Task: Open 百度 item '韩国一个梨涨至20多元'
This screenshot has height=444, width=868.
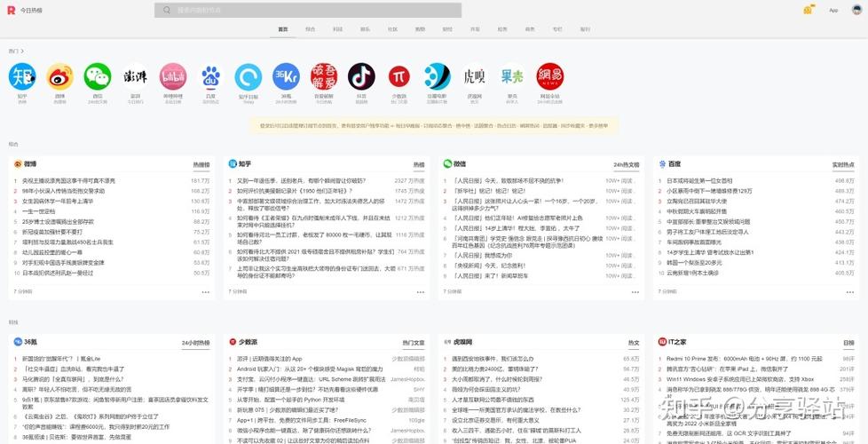Action: point(694,263)
